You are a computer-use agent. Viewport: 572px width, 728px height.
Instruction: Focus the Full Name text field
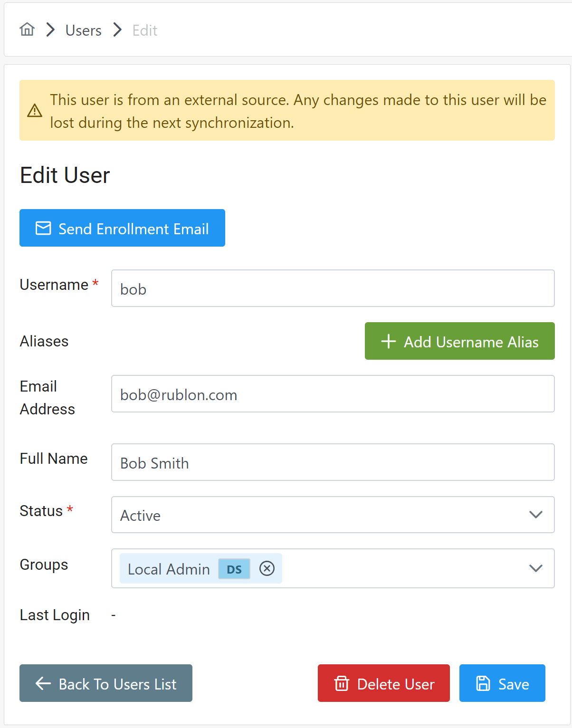[333, 462]
